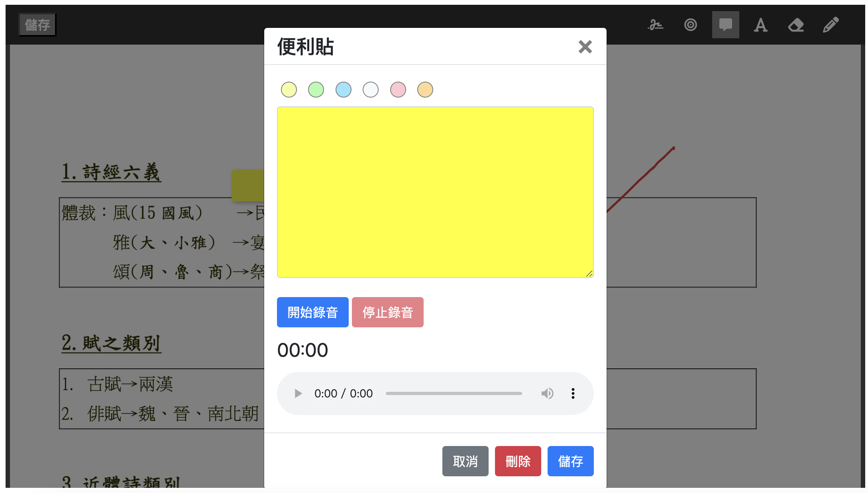Pick the green note color
Image resolution: width=868 pixels, height=493 pixels.
316,90
